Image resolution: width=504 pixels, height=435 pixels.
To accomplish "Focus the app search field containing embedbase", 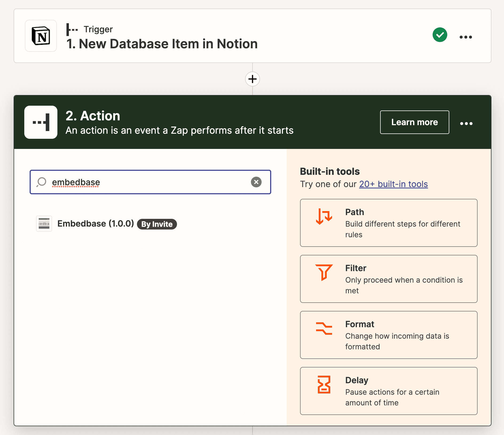I will tap(150, 182).
